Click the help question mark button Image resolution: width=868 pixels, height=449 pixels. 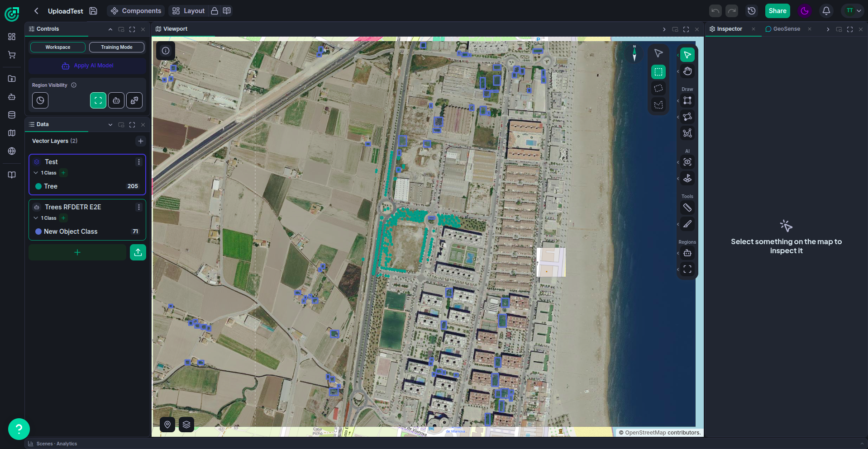coord(19,429)
